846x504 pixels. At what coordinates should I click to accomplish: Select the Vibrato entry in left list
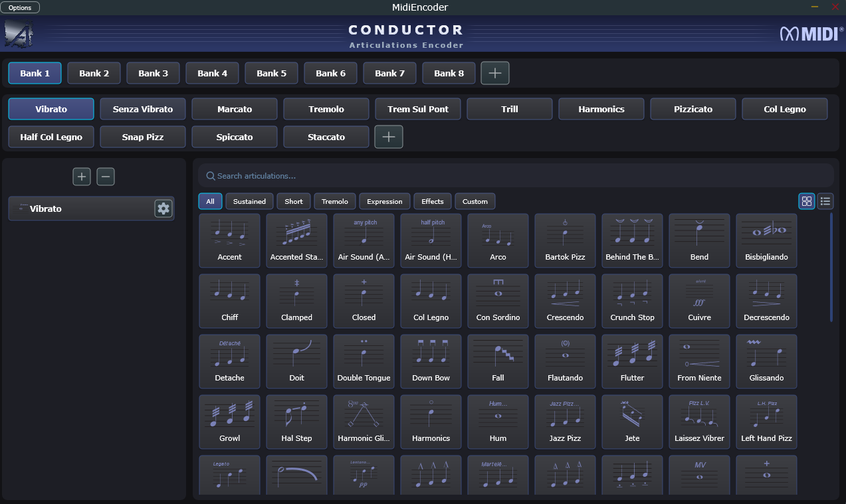coord(92,209)
